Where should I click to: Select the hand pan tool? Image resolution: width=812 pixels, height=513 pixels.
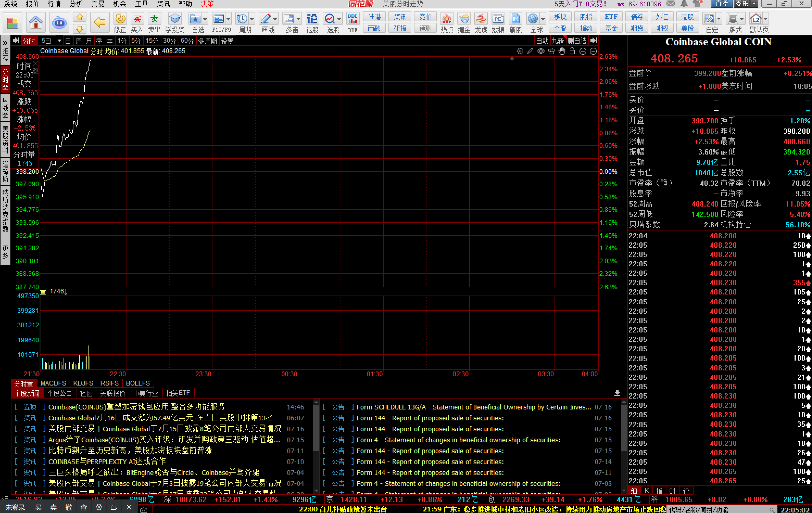(x=562, y=51)
